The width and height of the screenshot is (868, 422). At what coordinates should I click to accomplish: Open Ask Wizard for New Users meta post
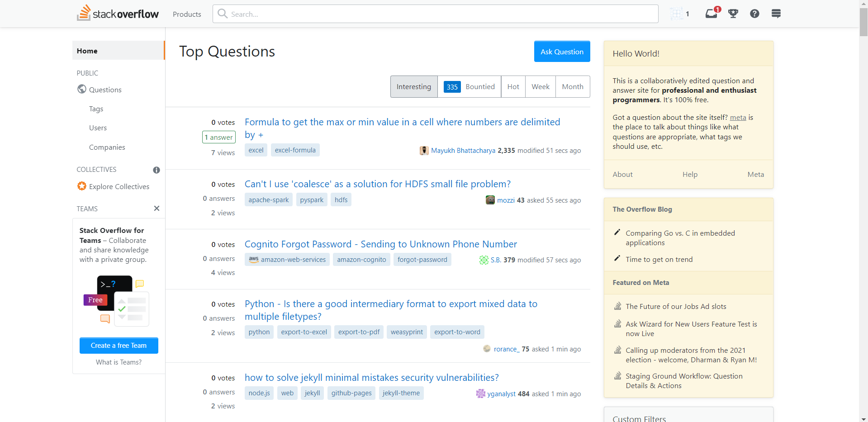(691, 329)
